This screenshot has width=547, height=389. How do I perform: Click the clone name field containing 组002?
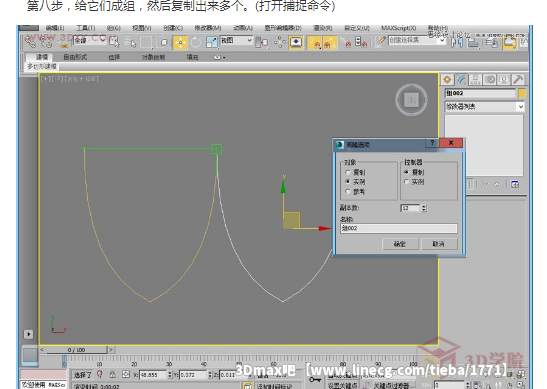point(398,228)
